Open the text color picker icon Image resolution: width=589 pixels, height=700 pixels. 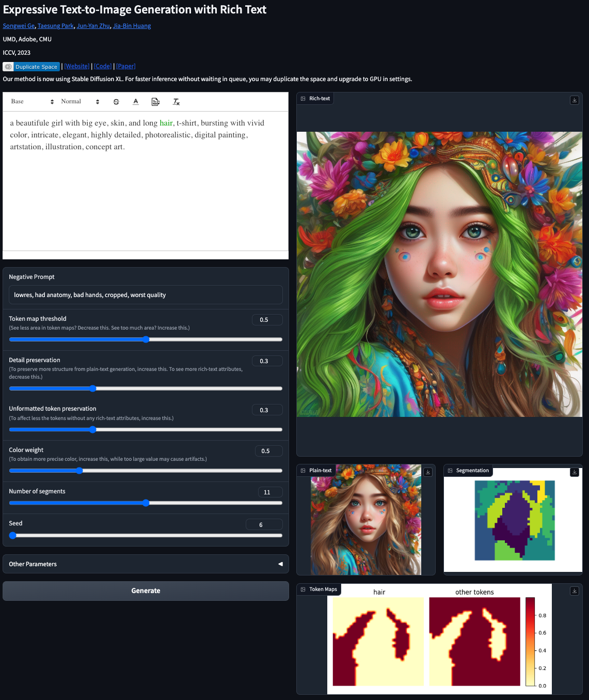click(x=136, y=102)
